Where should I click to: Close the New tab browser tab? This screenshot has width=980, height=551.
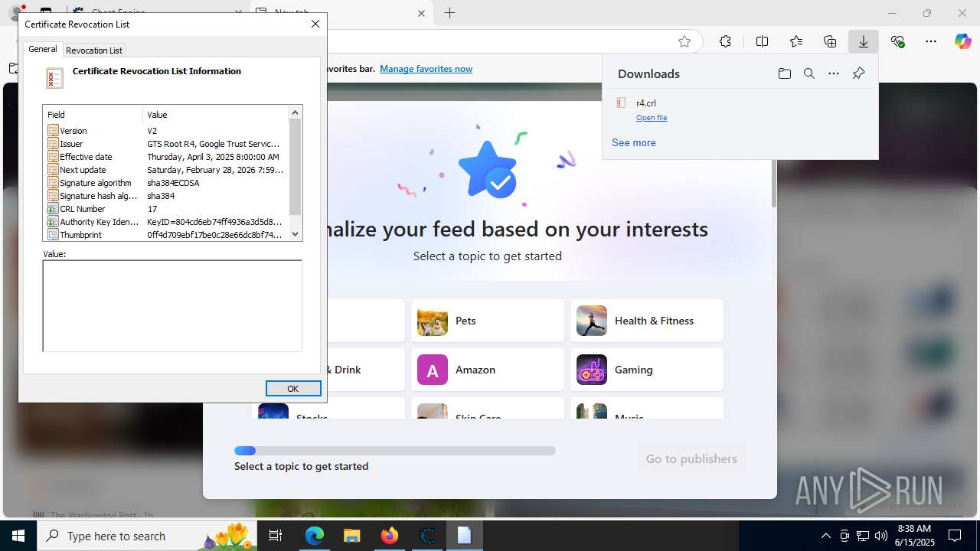421,13
